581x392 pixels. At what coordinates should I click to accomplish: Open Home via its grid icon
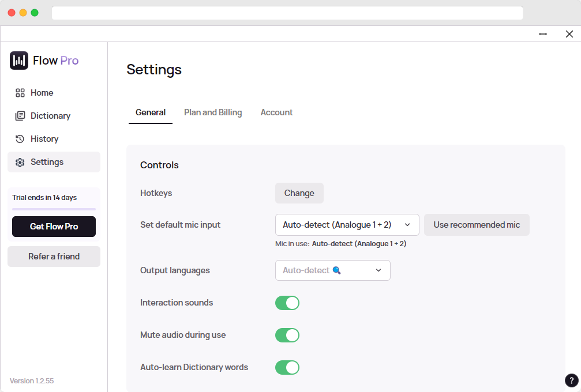[20, 93]
